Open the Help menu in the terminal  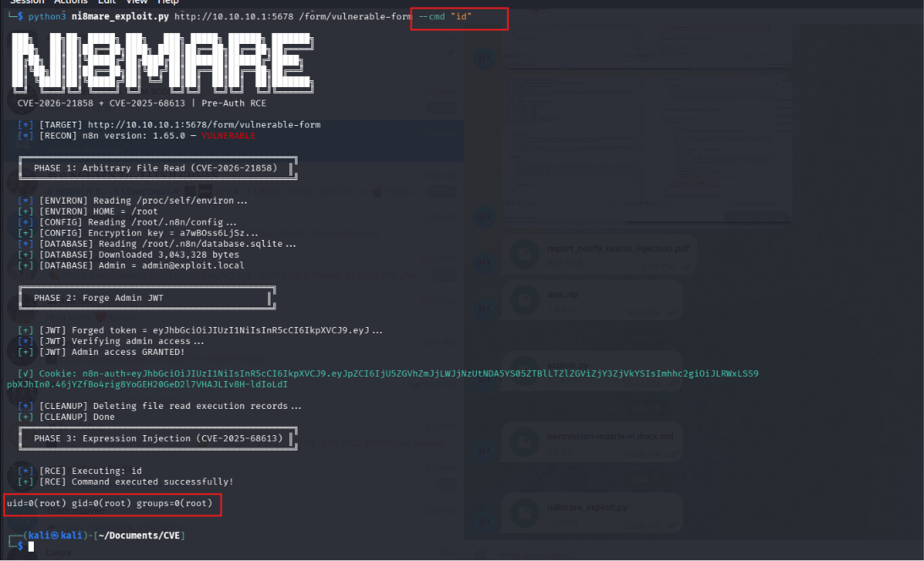click(x=168, y=2)
